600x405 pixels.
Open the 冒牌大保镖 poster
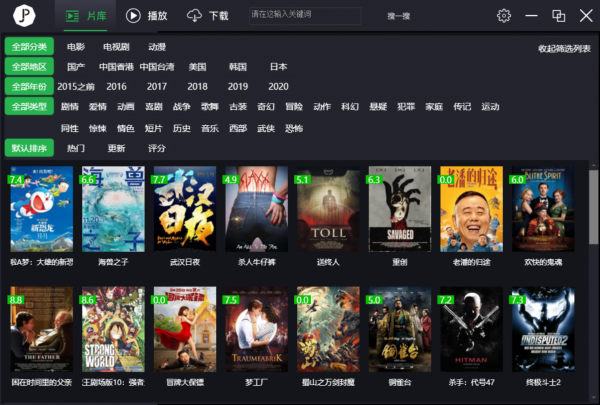coord(185,329)
